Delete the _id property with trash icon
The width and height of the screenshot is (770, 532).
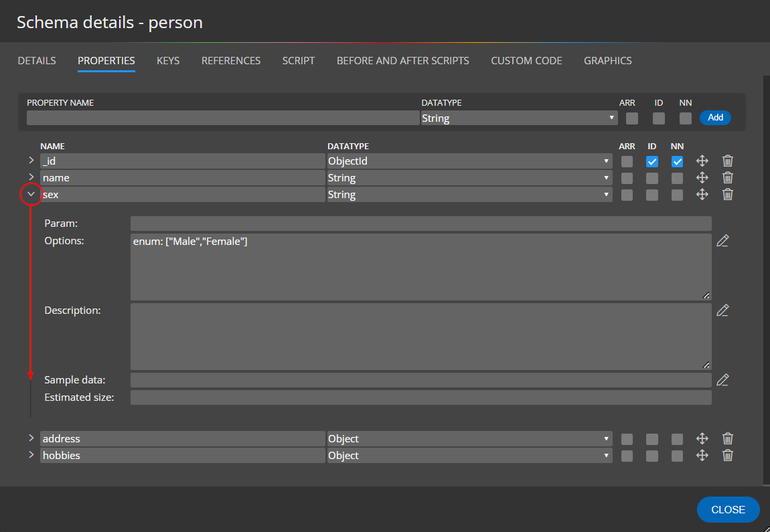click(728, 161)
